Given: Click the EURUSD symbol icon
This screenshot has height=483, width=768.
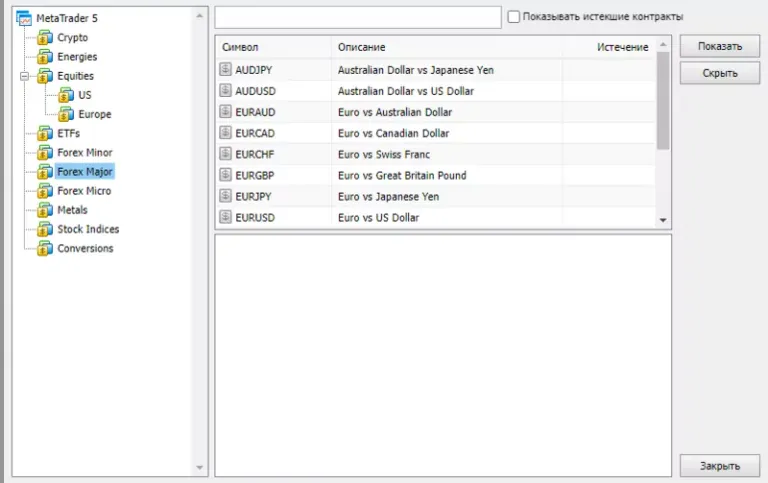Looking at the screenshot, I should [225, 217].
